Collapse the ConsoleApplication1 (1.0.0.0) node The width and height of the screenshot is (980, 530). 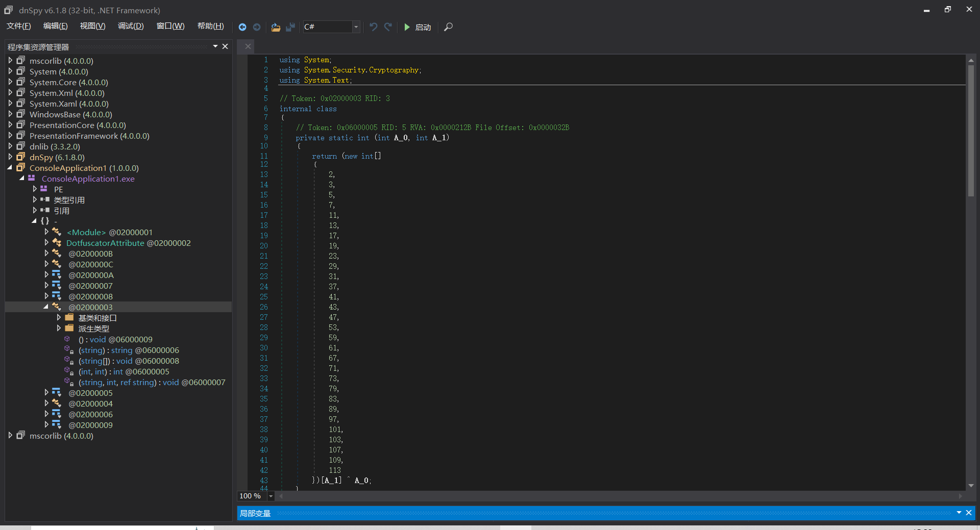(10, 167)
